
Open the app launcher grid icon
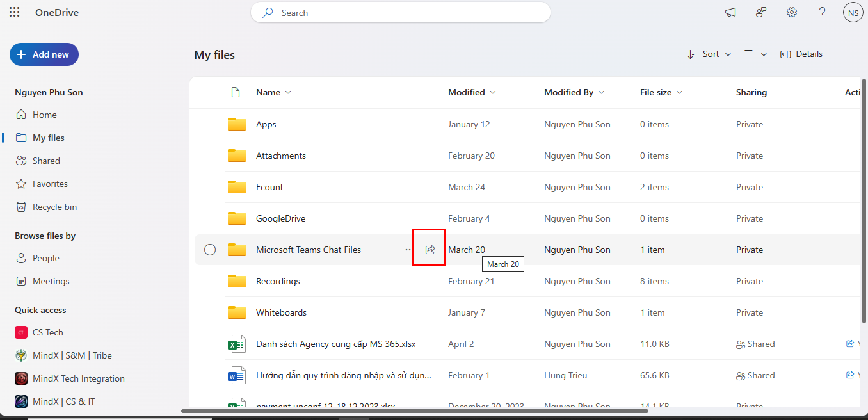point(15,12)
